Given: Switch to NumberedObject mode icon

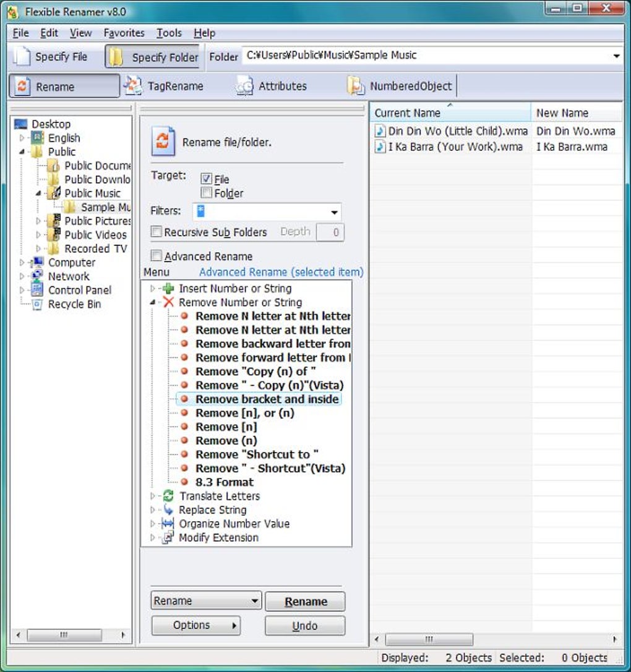Looking at the screenshot, I should pyautogui.click(x=356, y=86).
